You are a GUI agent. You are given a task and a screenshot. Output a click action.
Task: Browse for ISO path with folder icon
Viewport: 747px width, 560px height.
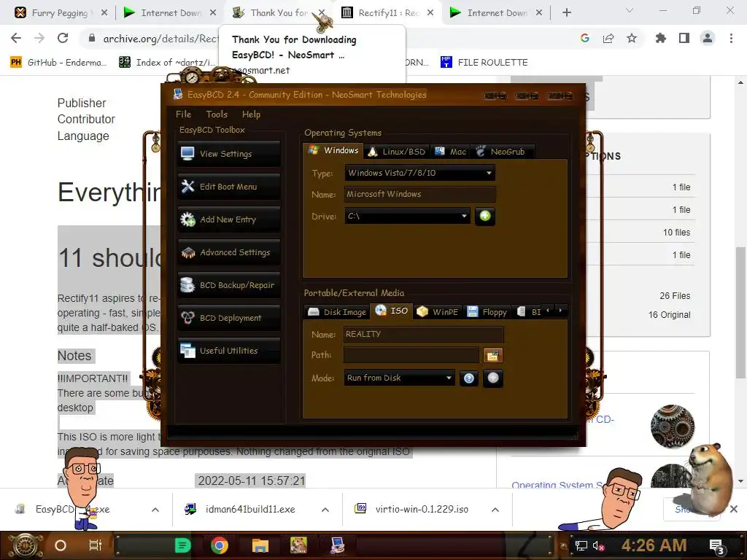(x=492, y=355)
